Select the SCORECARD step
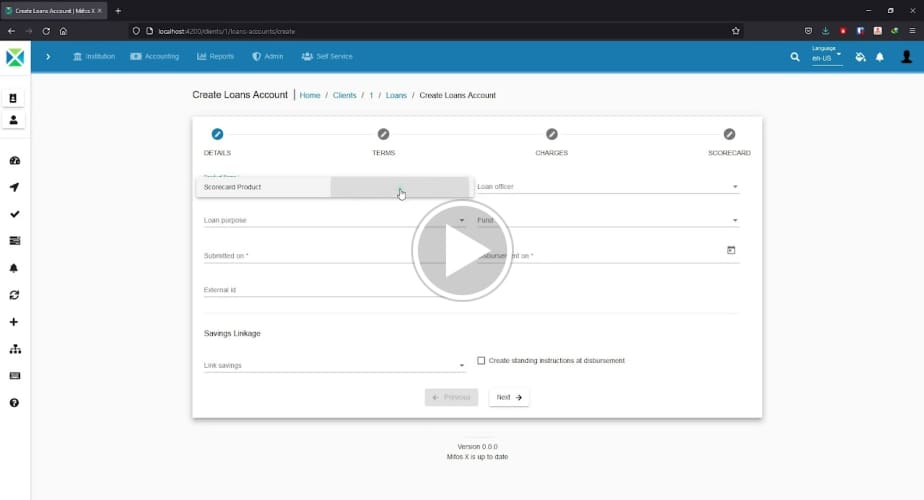This screenshot has width=924, height=500. 730,142
